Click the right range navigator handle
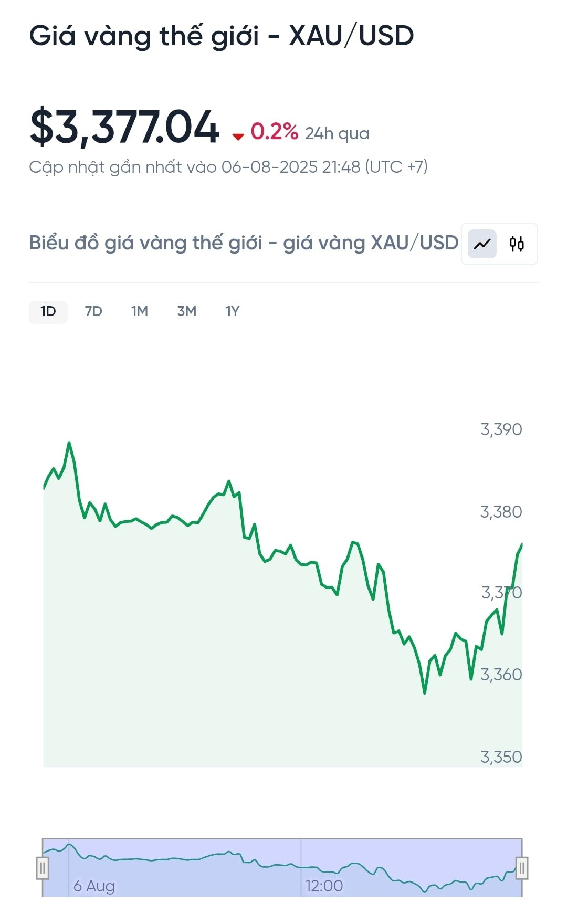This screenshot has width=567, height=924. click(x=522, y=868)
